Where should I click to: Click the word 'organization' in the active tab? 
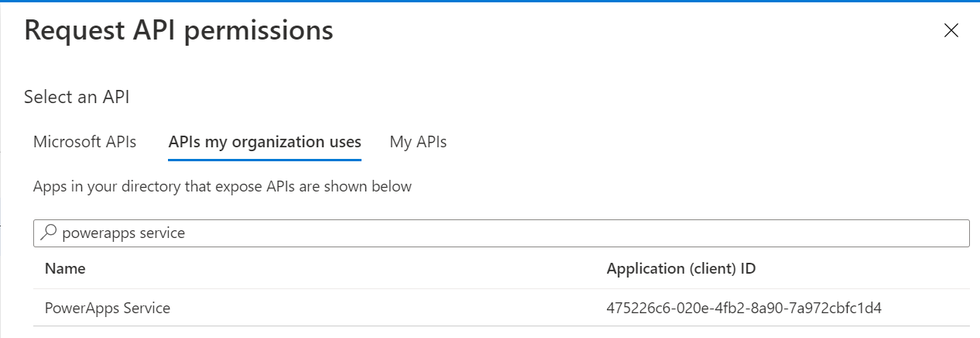[x=275, y=142]
